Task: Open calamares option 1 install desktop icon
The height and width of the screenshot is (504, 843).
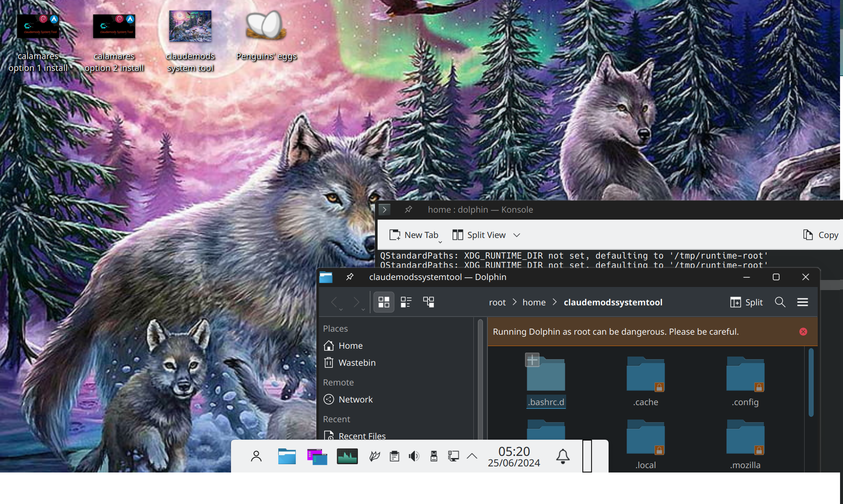Action: (x=38, y=42)
